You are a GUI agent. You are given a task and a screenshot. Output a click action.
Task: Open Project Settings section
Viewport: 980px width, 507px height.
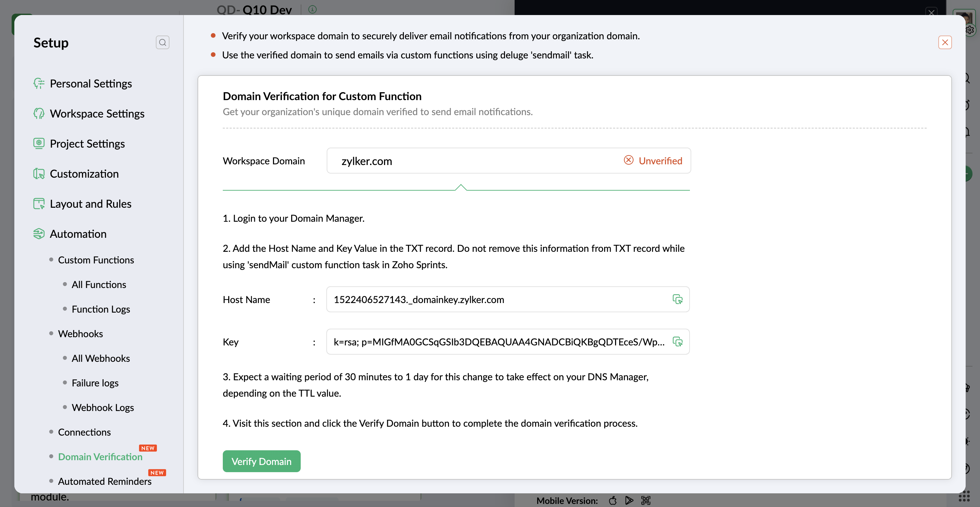87,143
